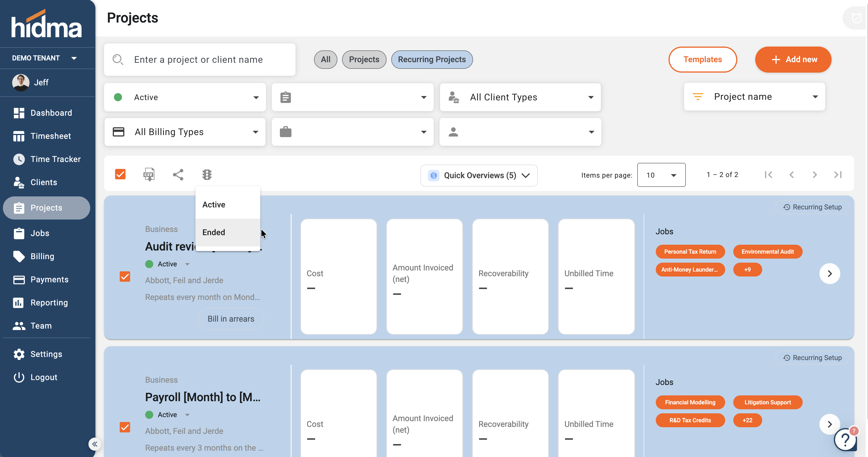Viewport: 868px width, 457px height.
Task: Open Audit review project details arrow
Action: tap(830, 274)
